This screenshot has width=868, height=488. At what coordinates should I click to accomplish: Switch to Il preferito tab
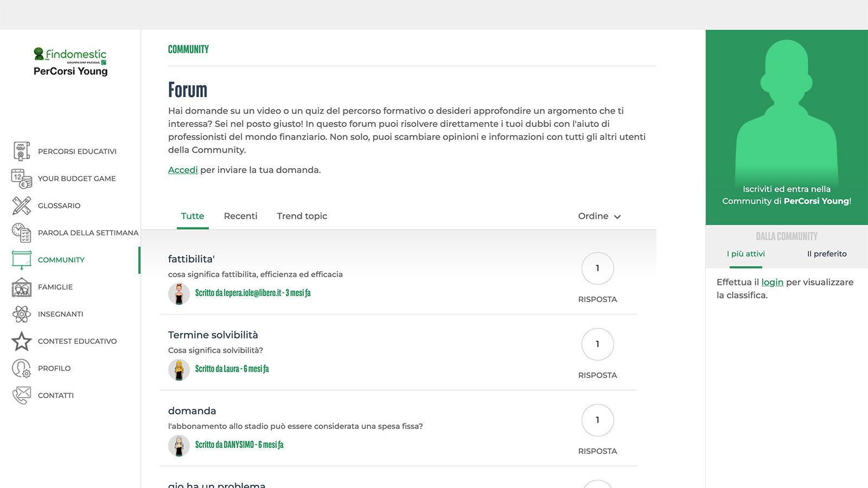pos(827,254)
